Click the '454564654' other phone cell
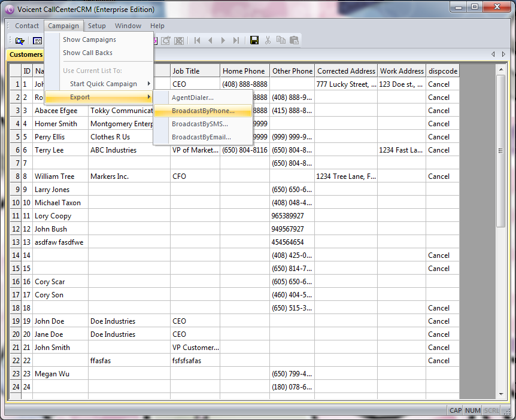Screen dimensions: 516x420 tap(292, 242)
